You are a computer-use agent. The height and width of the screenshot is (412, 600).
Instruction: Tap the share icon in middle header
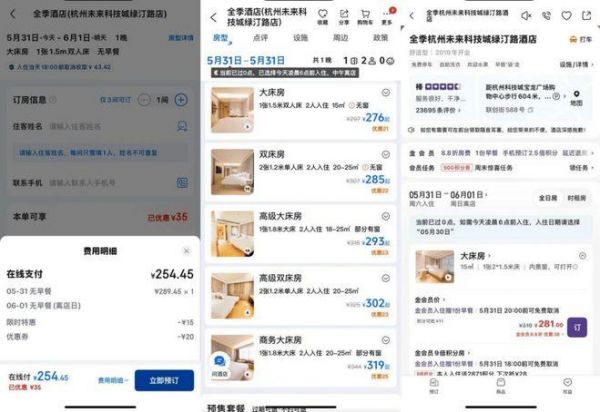coord(344,14)
